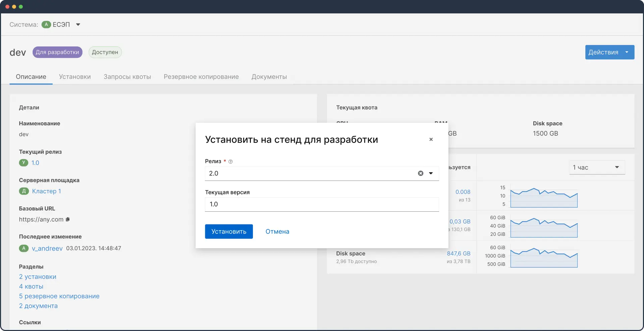Click the A avatar next to v_andreev
This screenshot has width=644, height=331.
(x=24, y=248)
